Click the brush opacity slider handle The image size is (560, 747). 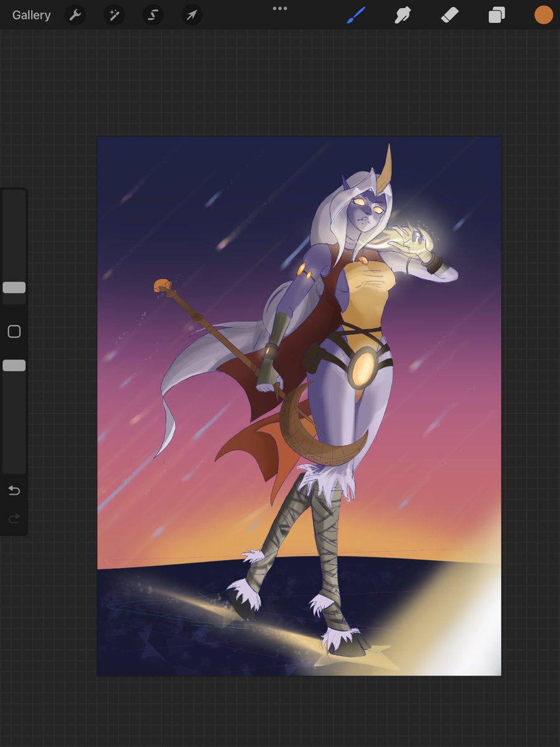click(x=14, y=365)
